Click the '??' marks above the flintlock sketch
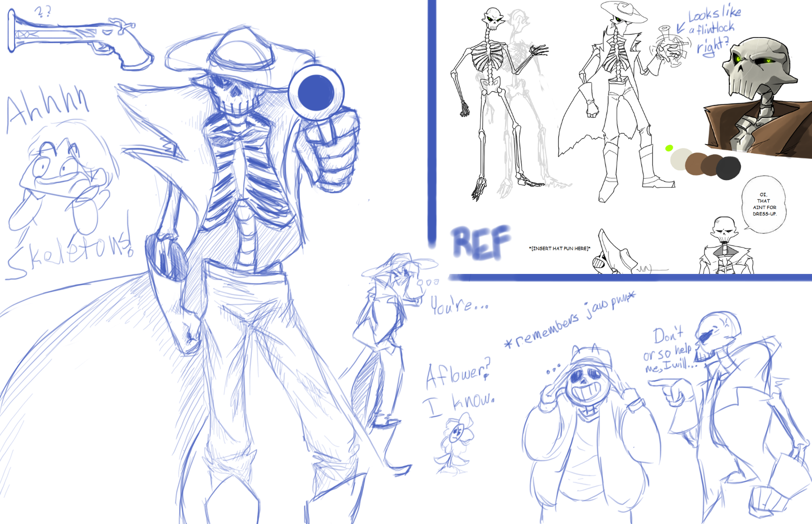This screenshot has height=524, width=812. tap(43, 12)
